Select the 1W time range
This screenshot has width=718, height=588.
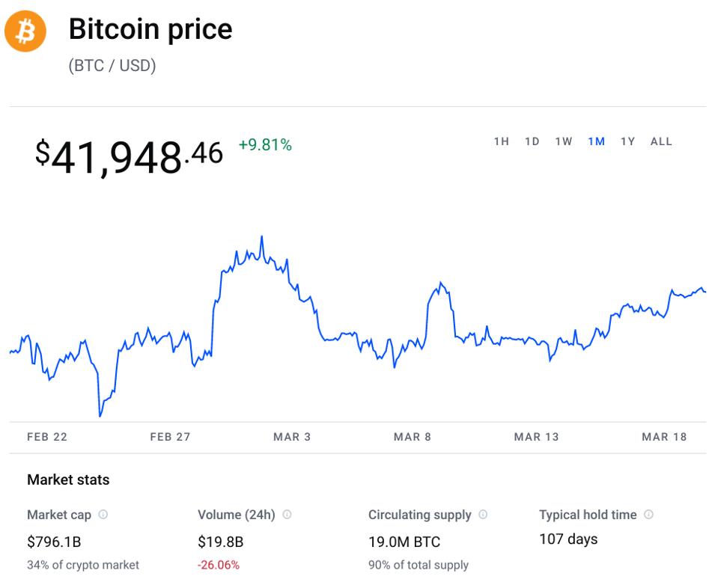(x=563, y=141)
